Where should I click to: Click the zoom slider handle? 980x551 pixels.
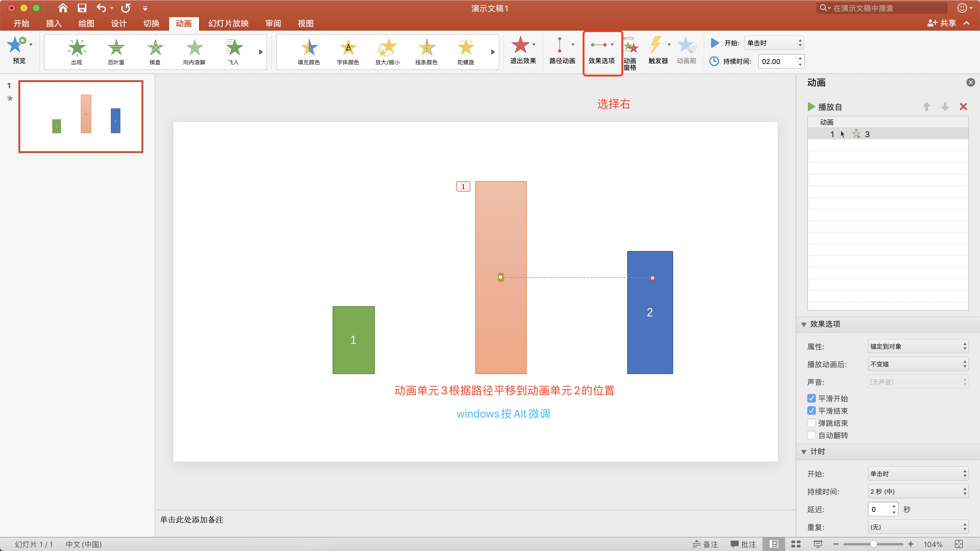pos(873,544)
